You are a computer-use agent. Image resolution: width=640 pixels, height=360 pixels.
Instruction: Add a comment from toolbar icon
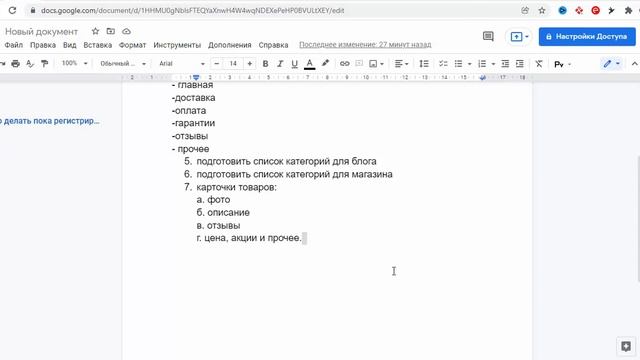point(359,64)
